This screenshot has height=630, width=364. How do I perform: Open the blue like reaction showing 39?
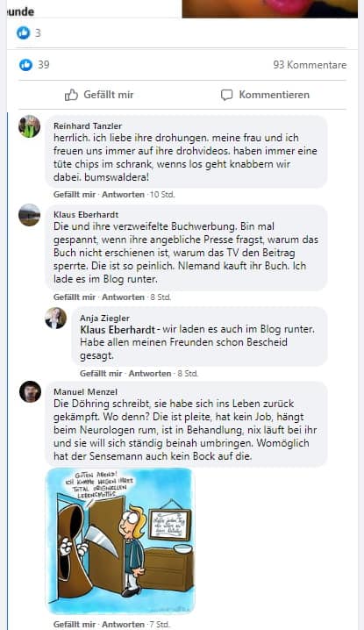pyautogui.click(x=25, y=64)
